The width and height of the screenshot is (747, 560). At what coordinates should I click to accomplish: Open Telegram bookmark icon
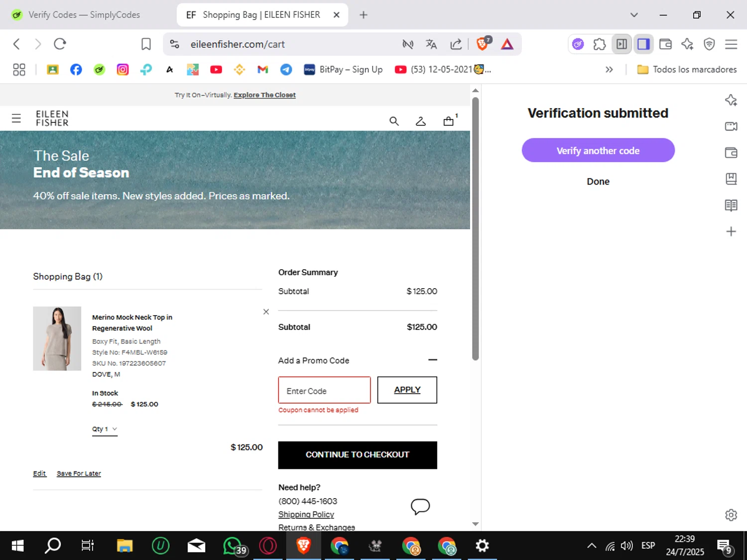click(x=286, y=70)
